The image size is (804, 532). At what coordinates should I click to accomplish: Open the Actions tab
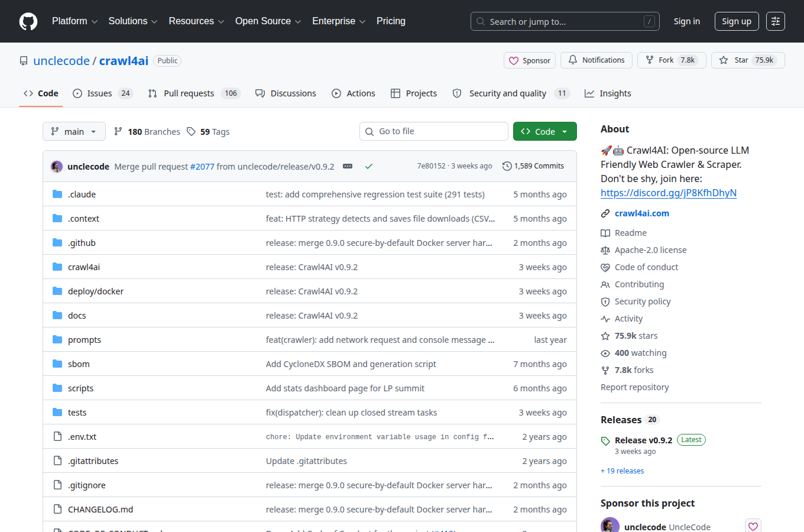[x=354, y=93]
